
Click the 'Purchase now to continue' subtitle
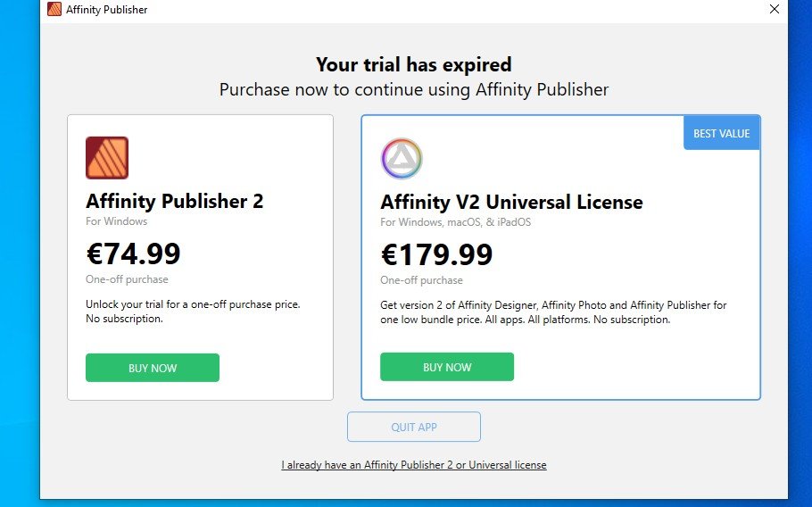point(414,89)
